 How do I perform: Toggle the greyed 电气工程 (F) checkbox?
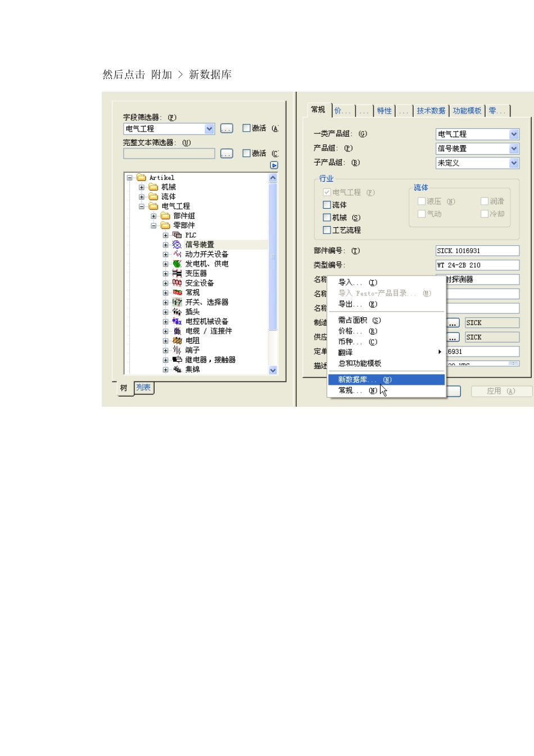(x=327, y=192)
